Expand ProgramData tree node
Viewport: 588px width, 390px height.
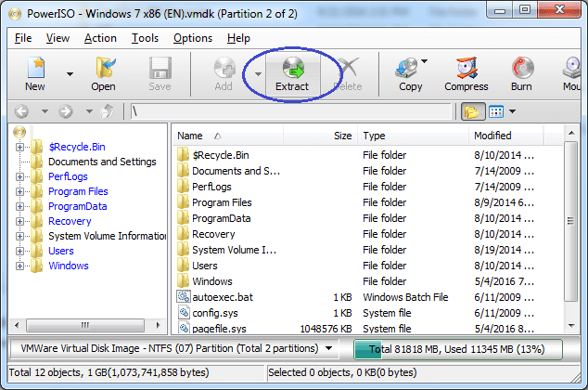click(x=19, y=206)
